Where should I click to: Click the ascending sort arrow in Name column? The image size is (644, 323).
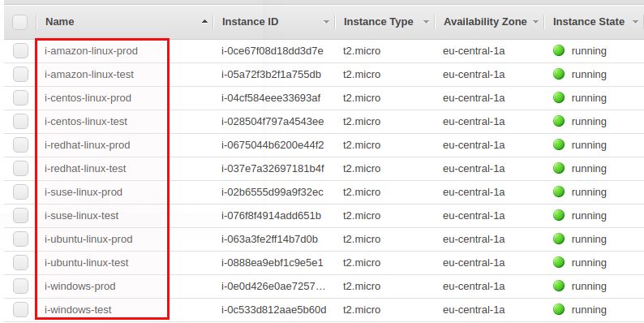pyautogui.click(x=204, y=22)
